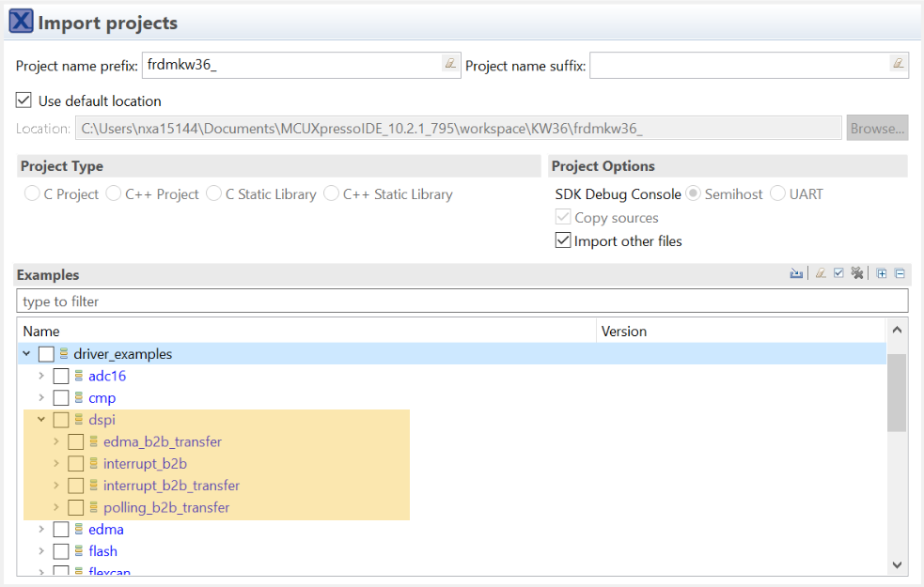This screenshot has height=587, width=924.
Task: Click the examples list vertical scrollbar thumb
Action: coord(896,392)
